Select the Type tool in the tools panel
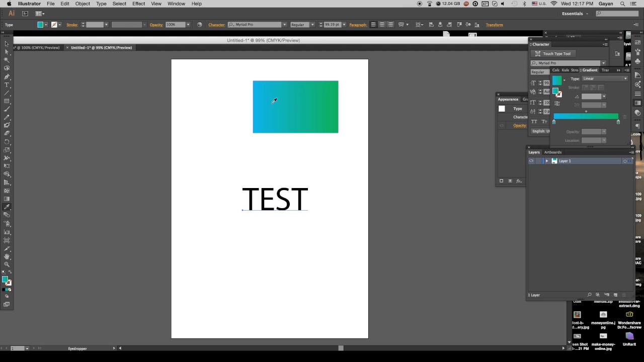This screenshot has width=644, height=362. click(7, 85)
